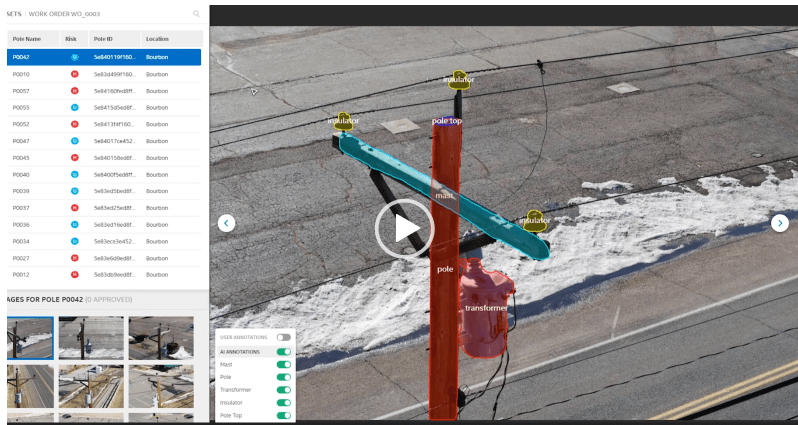Viewport: 798px width, 425px height.
Task: Select pole row P0036
Action: coord(104,224)
